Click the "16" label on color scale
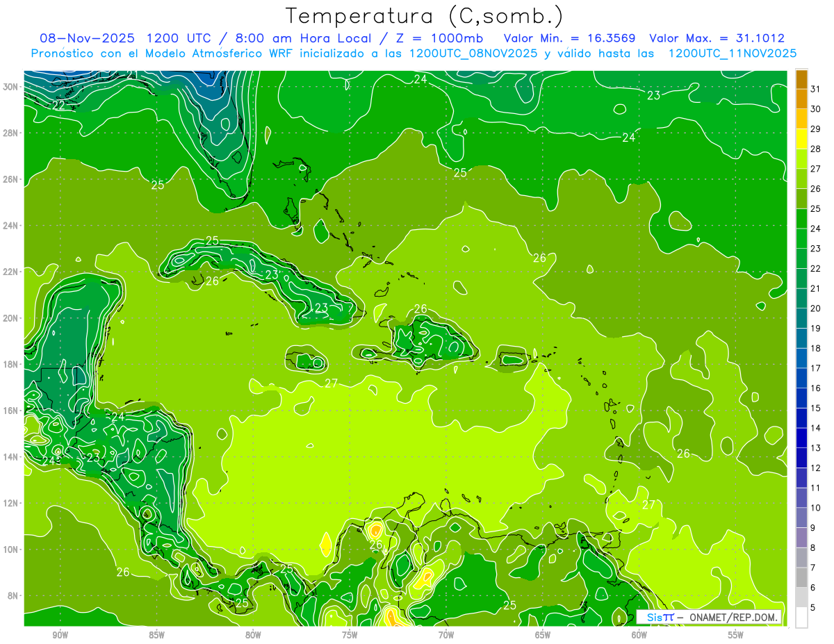 [815, 388]
